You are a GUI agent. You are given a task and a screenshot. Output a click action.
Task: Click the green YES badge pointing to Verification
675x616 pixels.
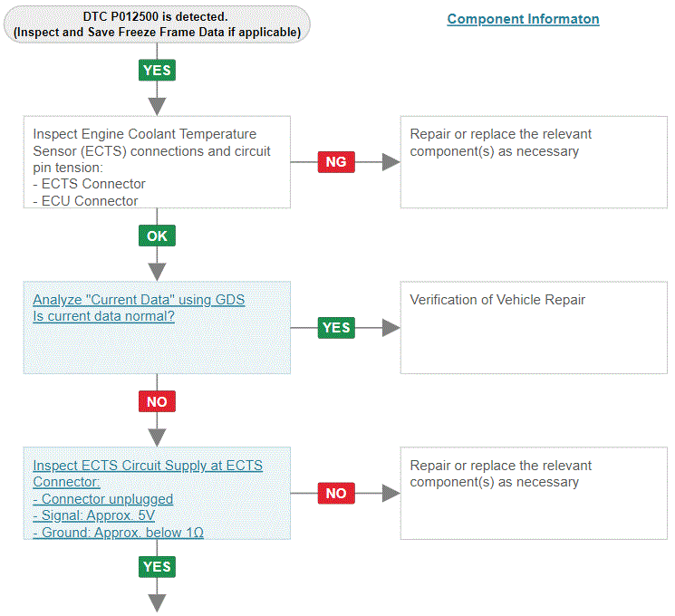[x=336, y=328]
